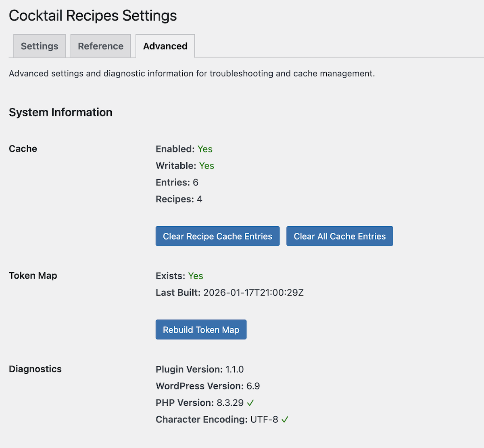The width and height of the screenshot is (484, 448).
Task: Click Clear All Cache Entries button
Action: [x=340, y=236]
